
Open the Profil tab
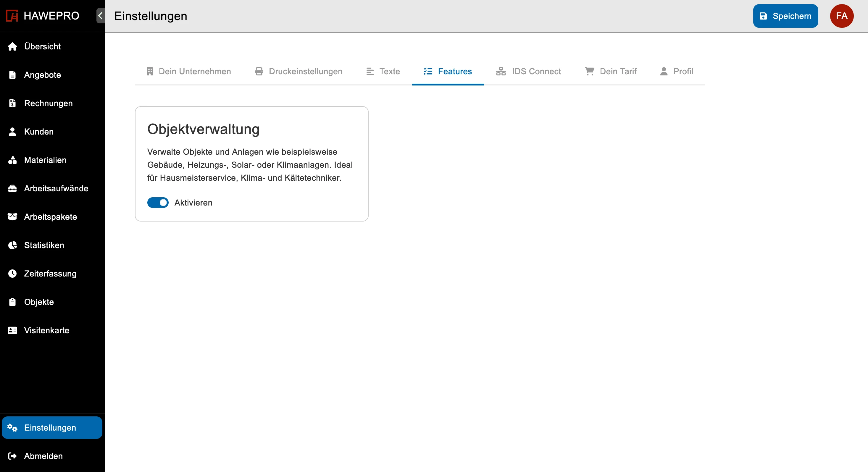click(677, 72)
